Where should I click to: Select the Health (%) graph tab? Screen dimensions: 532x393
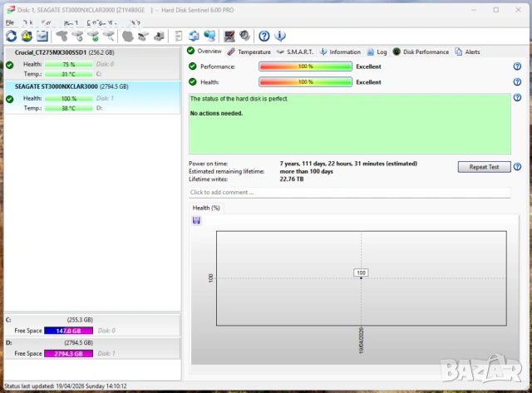tap(206, 208)
